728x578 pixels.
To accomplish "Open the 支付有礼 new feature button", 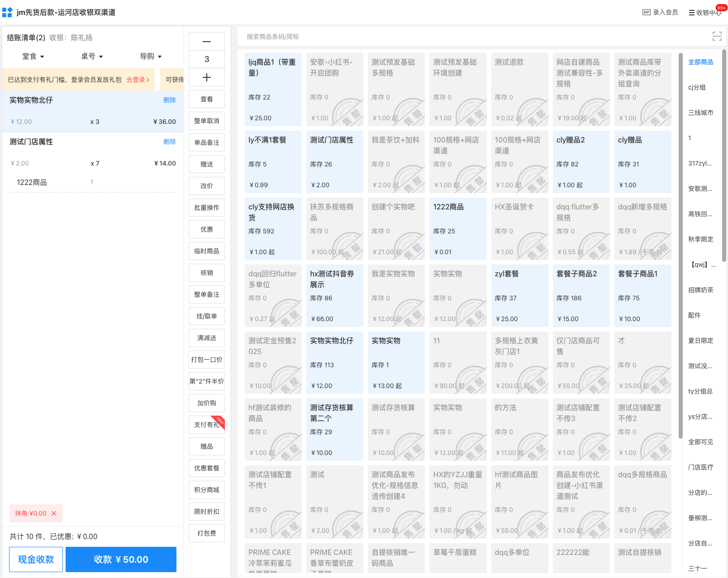I will tap(207, 425).
